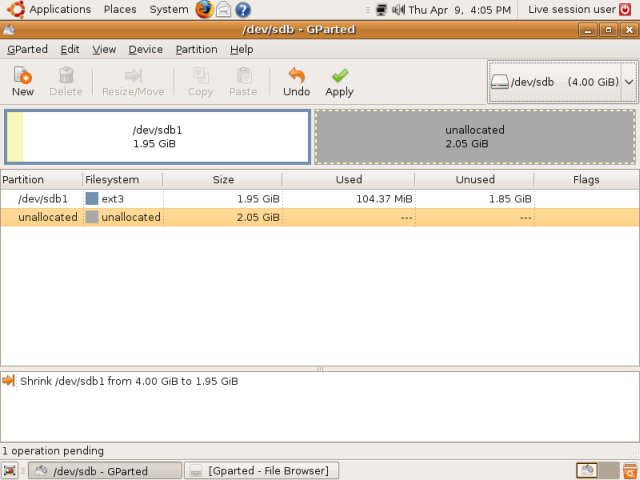
Task: Click the Paste clipboard icon
Action: [x=243, y=76]
